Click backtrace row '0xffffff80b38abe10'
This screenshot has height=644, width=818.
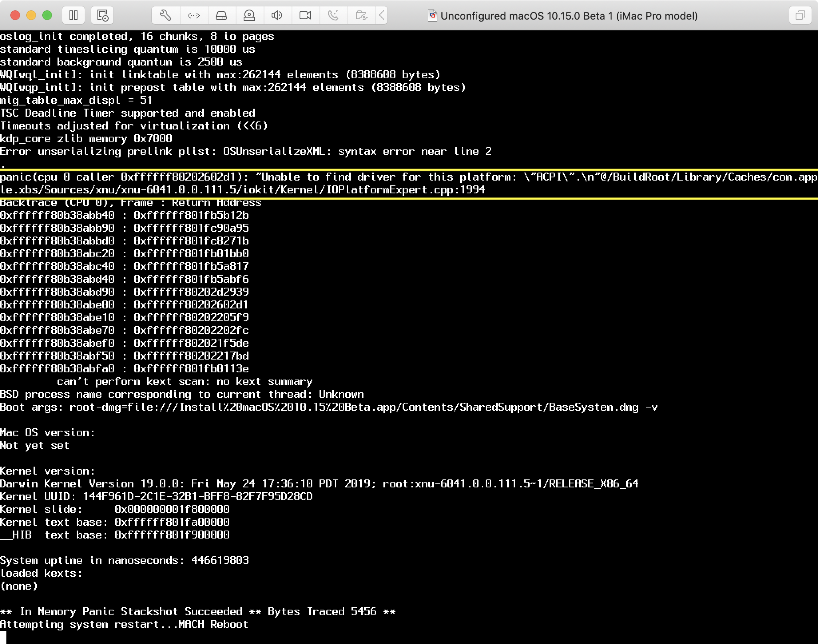coord(124,318)
